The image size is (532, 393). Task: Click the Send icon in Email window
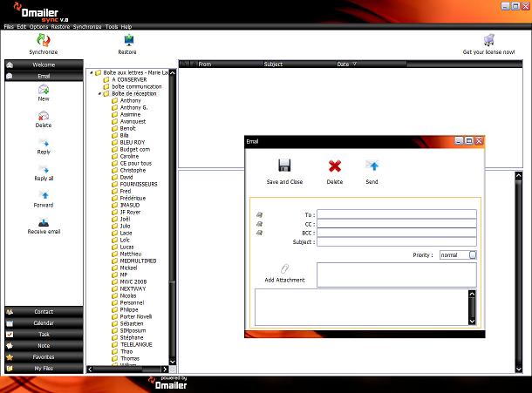pyautogui.click(x=372, y=166)
